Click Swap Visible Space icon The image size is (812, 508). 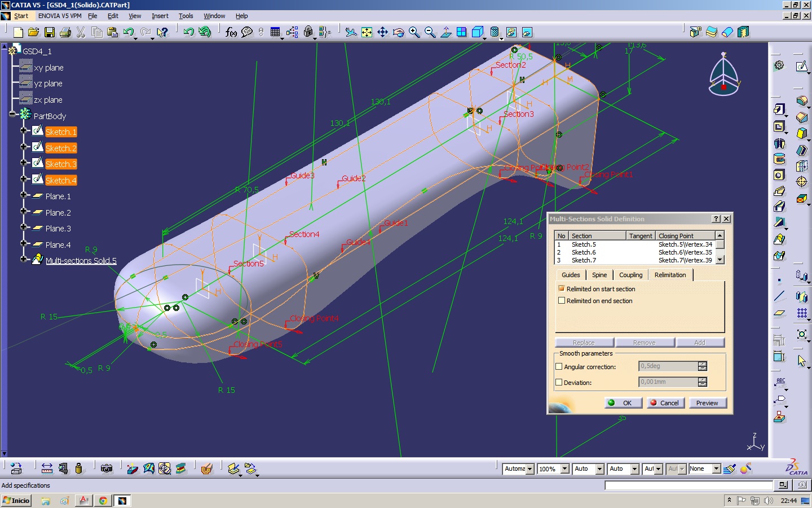click(x=527, y=32)
